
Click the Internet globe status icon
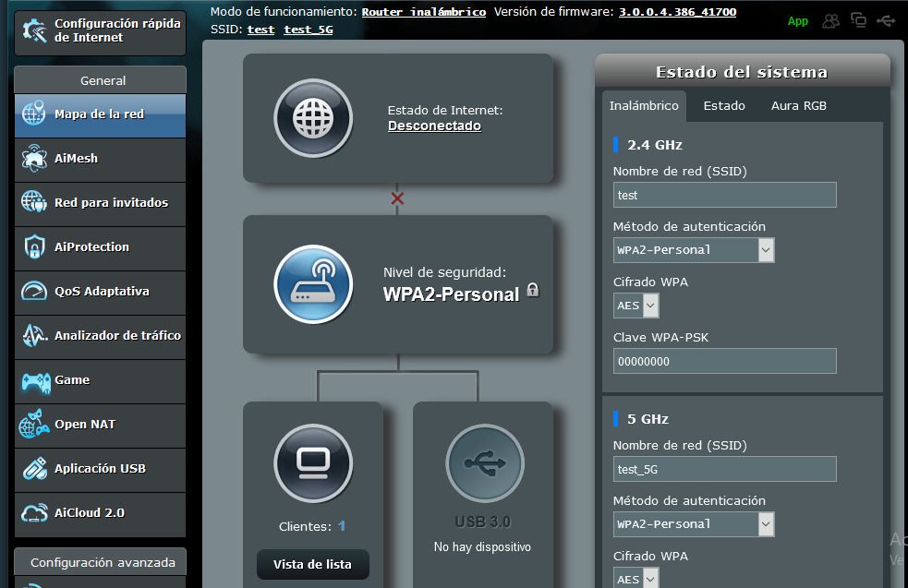313,118
